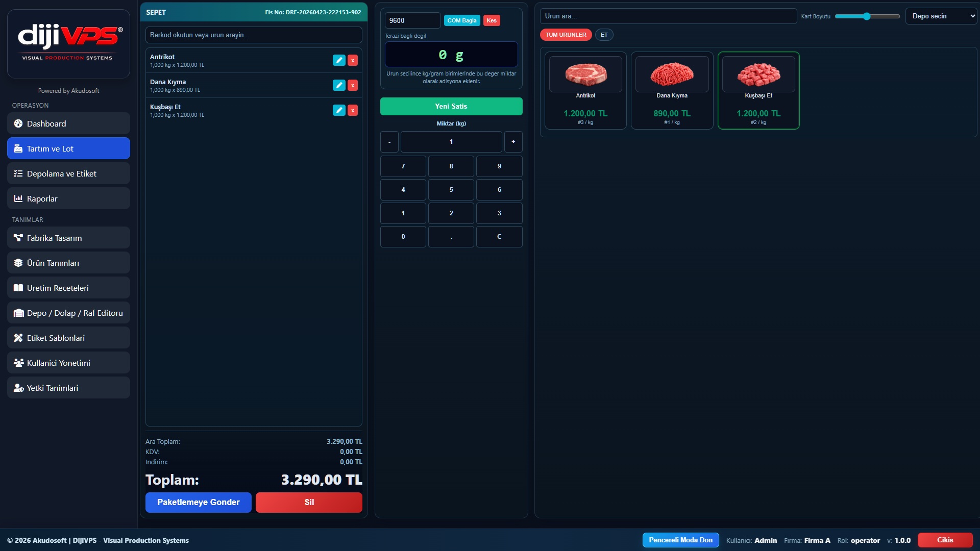Tap keypad digit 2
Image resolution: width=980 pixels, height=551 pixels.
point(451,213)
